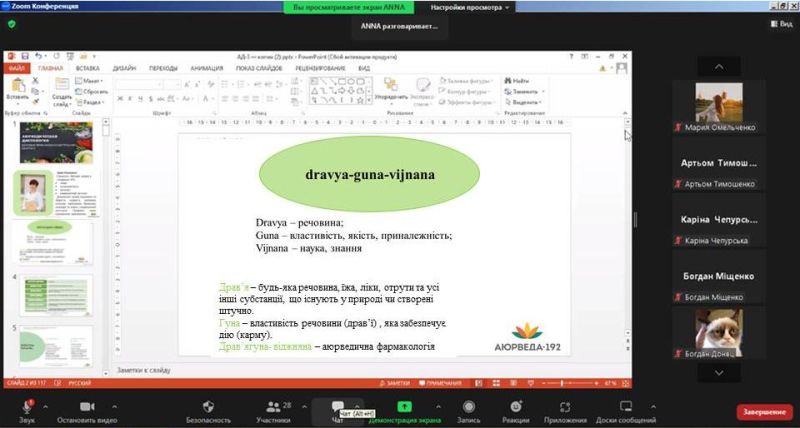The width and height of the screenshot is (800, 428).
Task: Open the Участники participants panel
Action: 270,406
